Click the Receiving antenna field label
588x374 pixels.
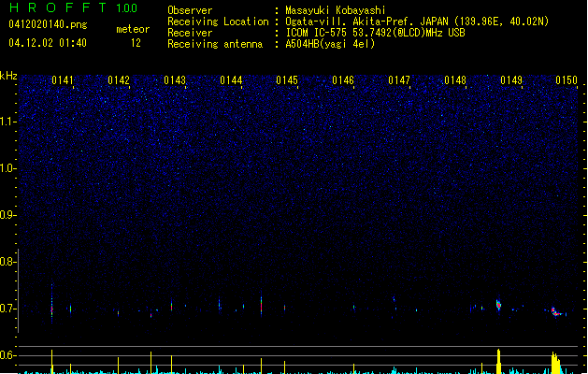tap(215, 44)
